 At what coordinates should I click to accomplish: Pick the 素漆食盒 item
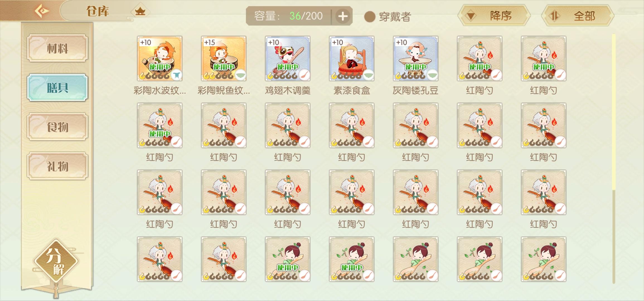coord(352,59)
